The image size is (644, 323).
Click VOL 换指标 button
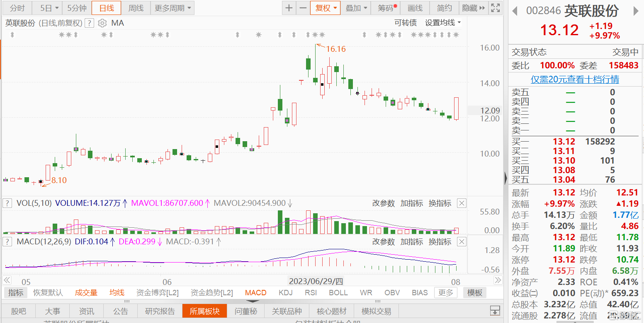(440, 203)
